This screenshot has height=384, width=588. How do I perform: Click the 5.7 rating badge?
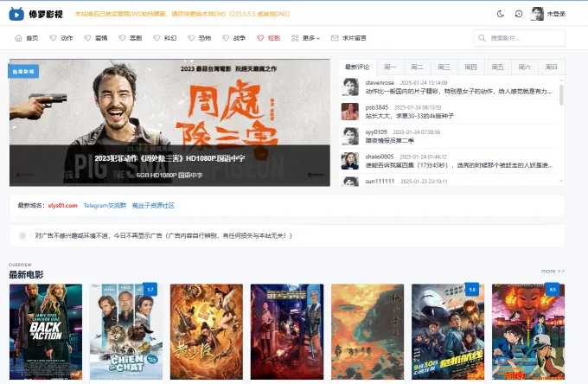point(150,290)
